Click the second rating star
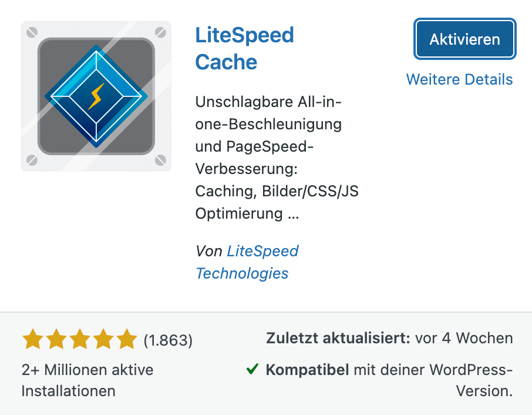Viewport: 532px width, 415px height. pyautogui.click(x=56, y=339)
